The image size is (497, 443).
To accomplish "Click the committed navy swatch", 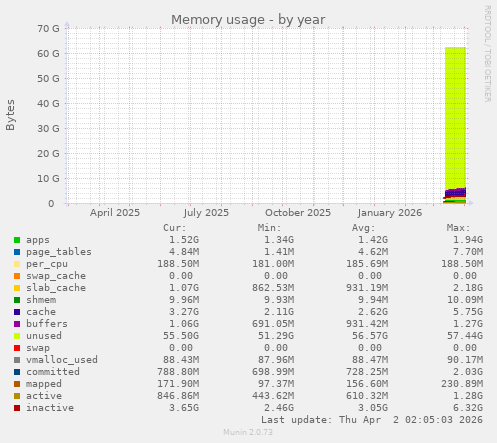I will pos(17,372).
